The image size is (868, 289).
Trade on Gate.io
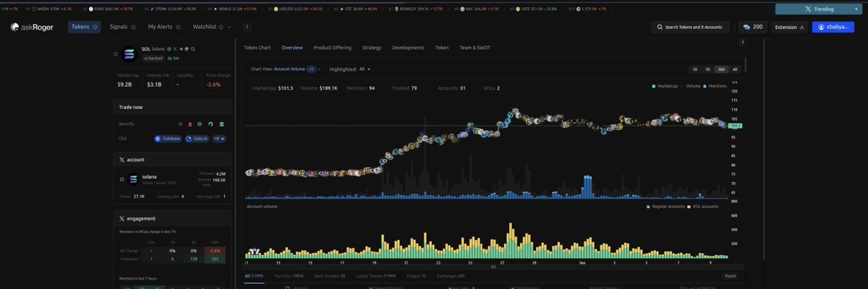coord(197,138)
